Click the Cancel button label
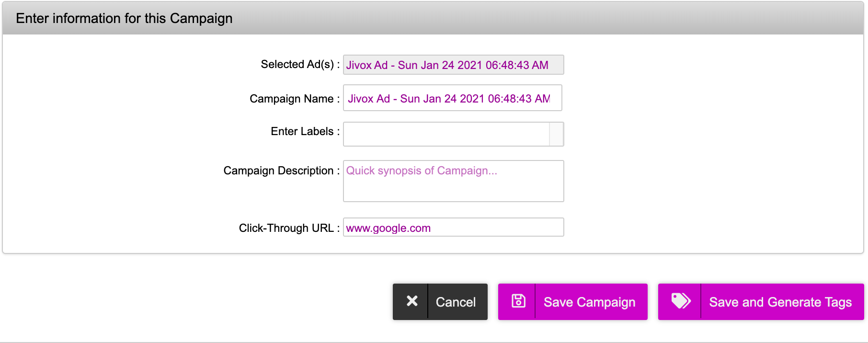The width and height of the screenshot is (868, 343). 456,302
